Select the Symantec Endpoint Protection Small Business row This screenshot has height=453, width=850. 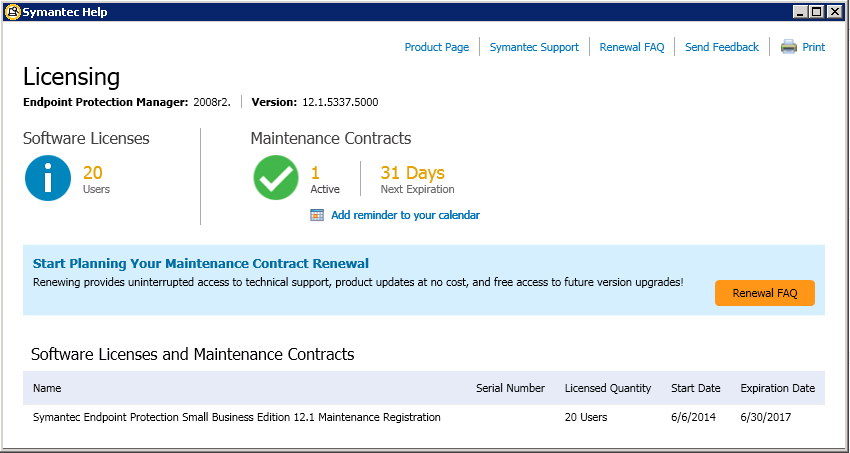coord(424,417)
